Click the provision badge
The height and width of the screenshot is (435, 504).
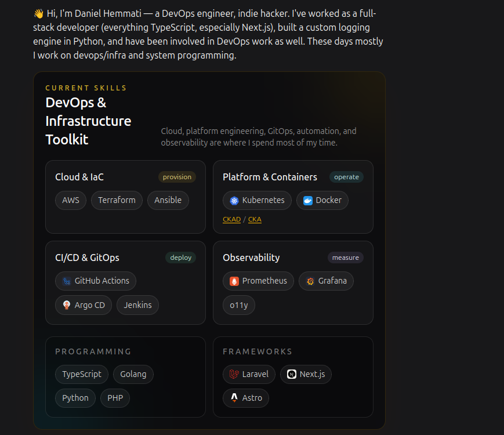(x=177, y=177)
